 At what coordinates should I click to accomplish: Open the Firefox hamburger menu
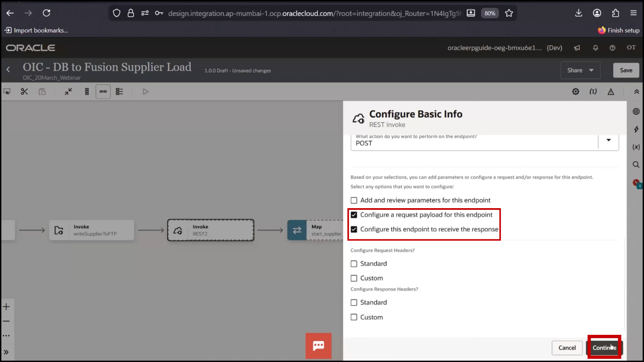[633, 13]
